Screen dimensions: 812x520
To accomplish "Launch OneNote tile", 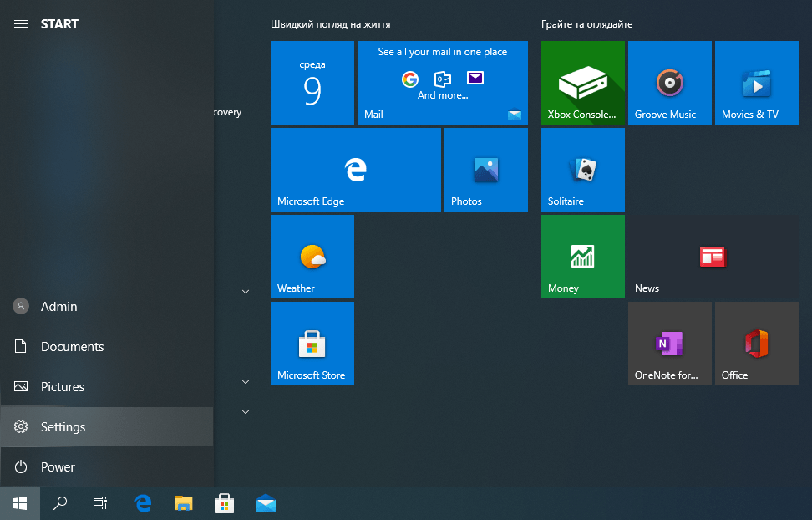I will (670, 344).
